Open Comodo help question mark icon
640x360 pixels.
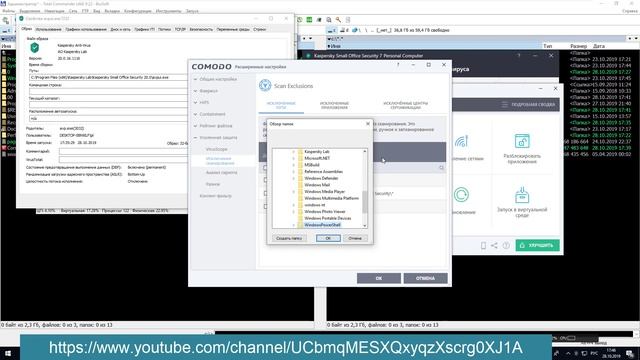click(398, 64)
